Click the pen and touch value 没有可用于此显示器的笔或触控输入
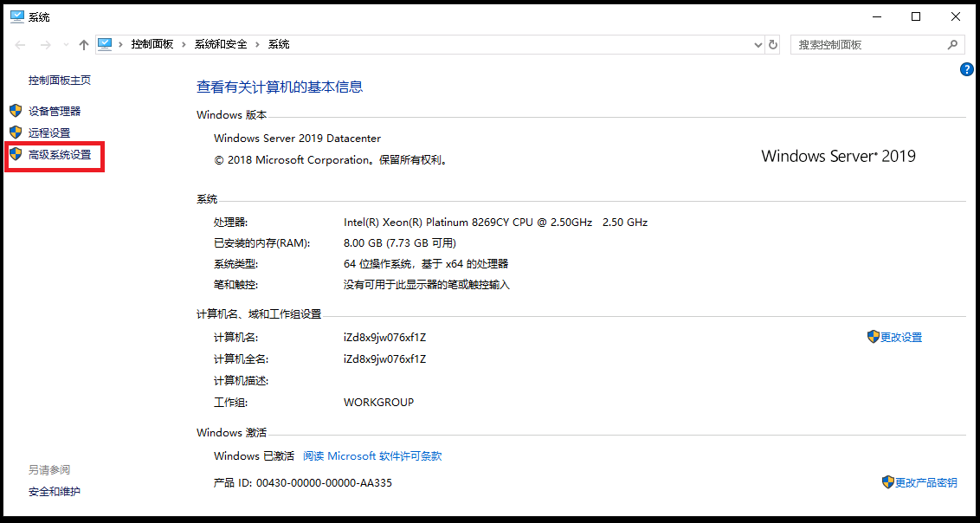Image resolution: width=980 pixels, height=523 pixels. coord(427,285)
